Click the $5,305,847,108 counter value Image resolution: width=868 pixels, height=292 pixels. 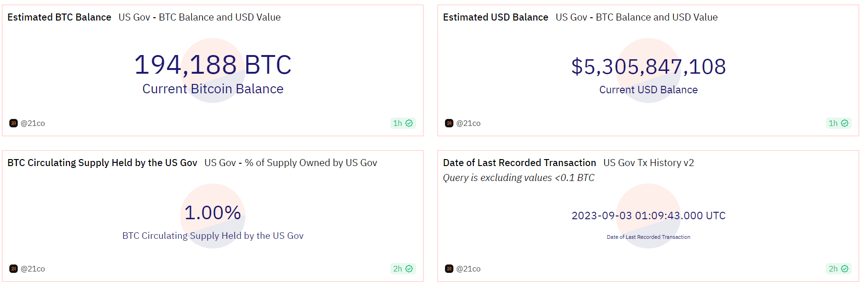pos(649,67)
